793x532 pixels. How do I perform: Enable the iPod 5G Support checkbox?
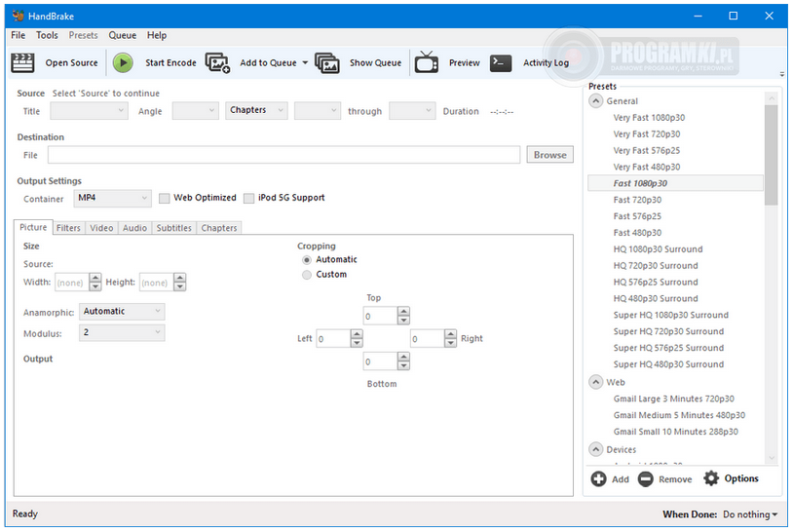point(248,198)
